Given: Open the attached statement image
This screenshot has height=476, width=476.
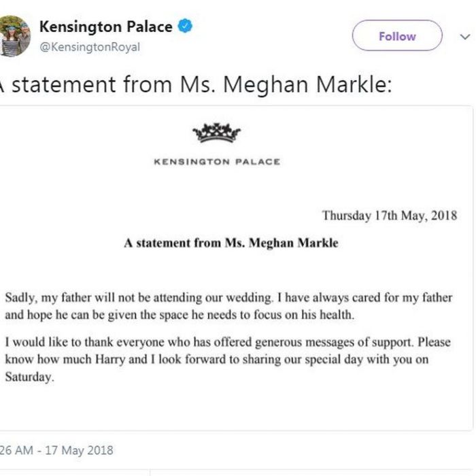Looking at the screenshot, I should coord(236,268).
